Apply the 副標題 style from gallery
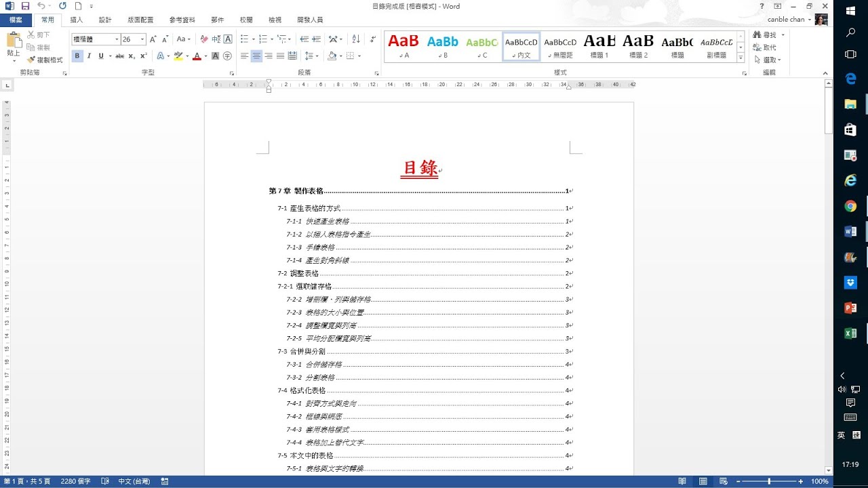This screenshot has width=868, height=488. click(x=717, y=47)
